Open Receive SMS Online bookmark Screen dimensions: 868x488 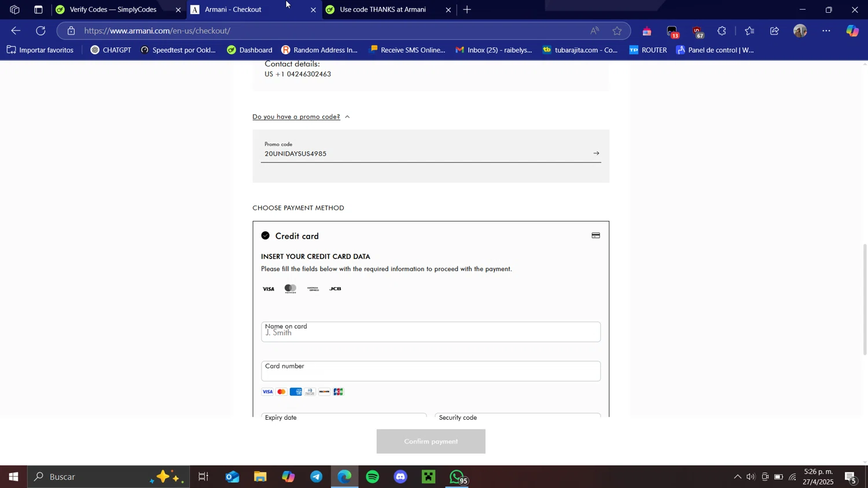pos(407,50)
